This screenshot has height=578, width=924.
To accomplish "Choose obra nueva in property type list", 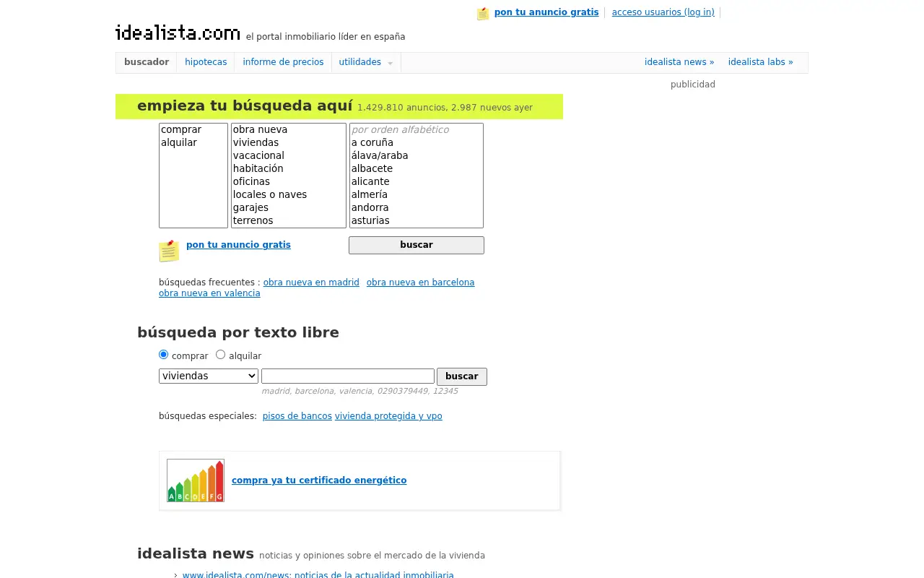I will tap(289, 130).
